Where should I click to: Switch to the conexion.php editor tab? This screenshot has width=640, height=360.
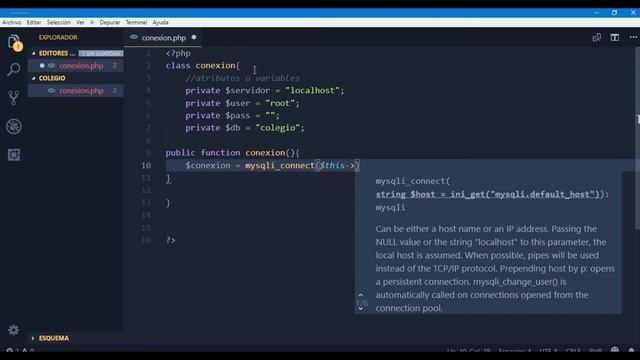[x=163, y=38]
